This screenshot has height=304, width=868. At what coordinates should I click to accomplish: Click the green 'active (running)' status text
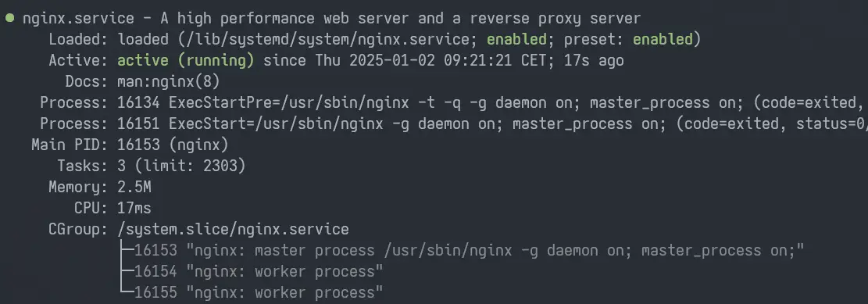[185, 60]
